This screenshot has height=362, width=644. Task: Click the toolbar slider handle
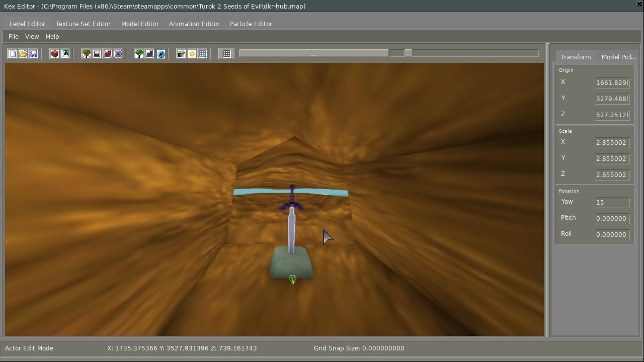click(408, 53)
